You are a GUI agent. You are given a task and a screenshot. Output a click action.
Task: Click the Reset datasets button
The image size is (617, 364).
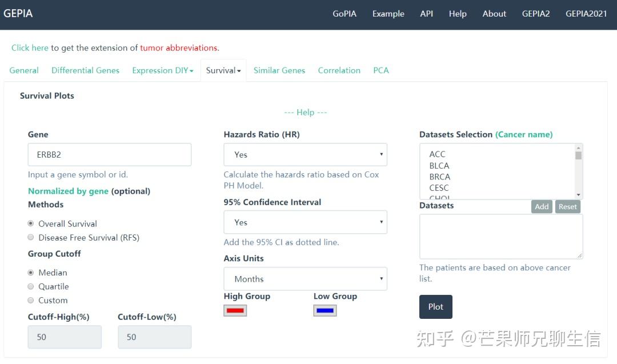567,207
